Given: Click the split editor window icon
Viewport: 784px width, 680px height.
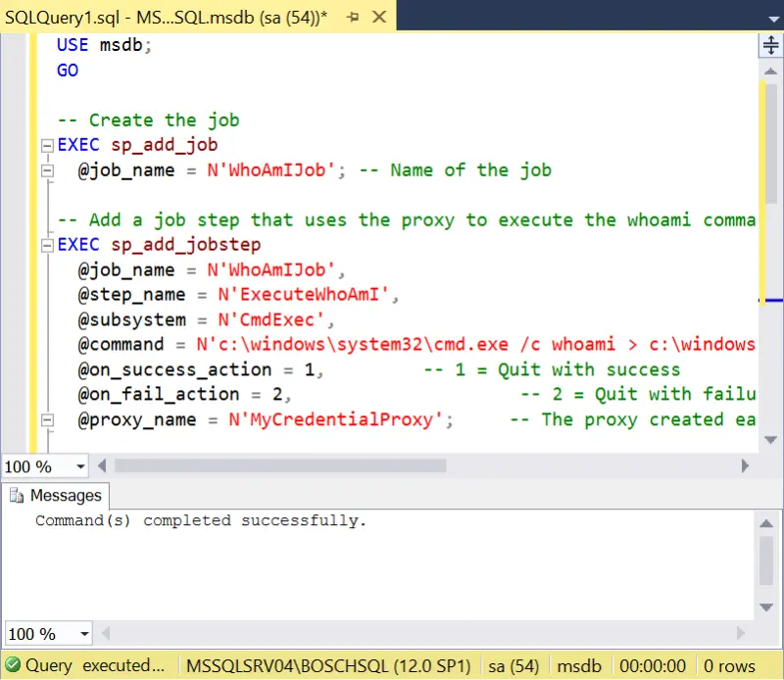Looking at the screenshot, I should pyautogui.click(x=770, y=45).
